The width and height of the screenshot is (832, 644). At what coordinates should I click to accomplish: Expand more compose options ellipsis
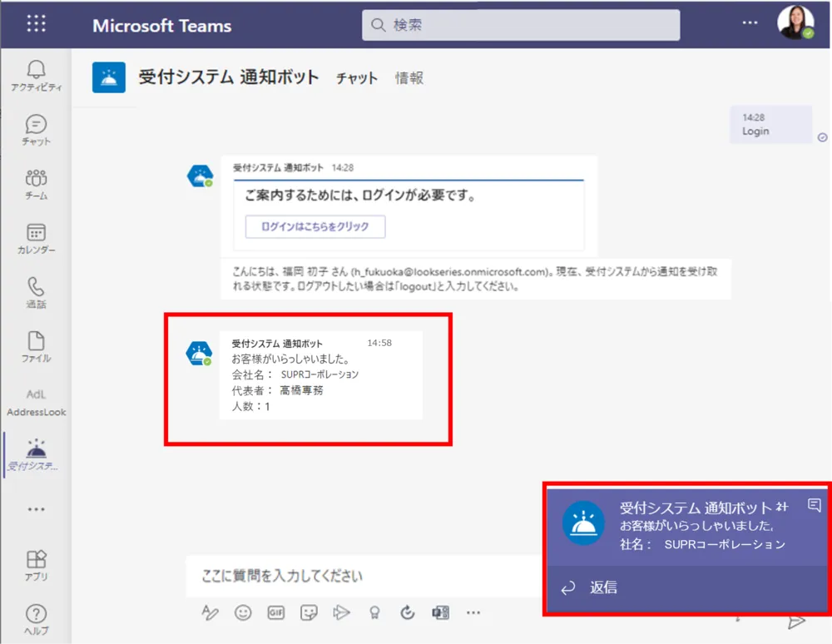(x=473, y=612)
